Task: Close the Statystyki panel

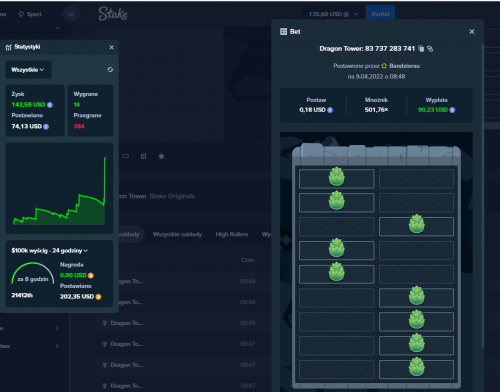Action: coord(111,47)
